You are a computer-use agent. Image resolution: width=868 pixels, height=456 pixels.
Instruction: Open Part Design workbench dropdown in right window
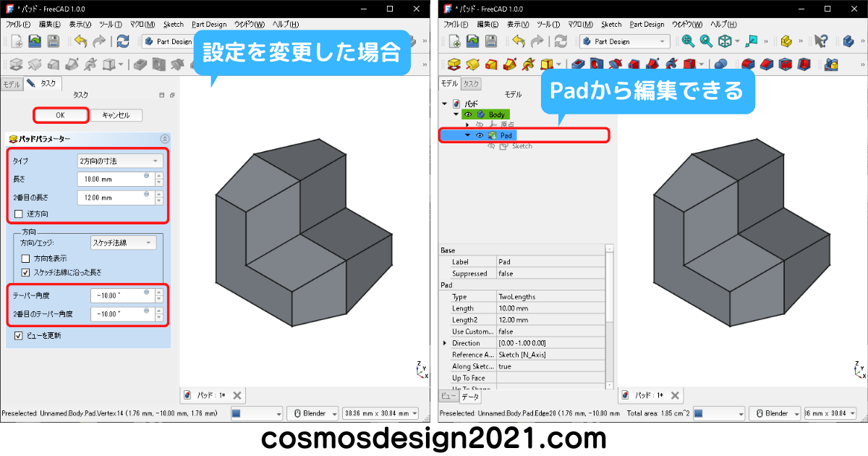(x=624, y=42)
